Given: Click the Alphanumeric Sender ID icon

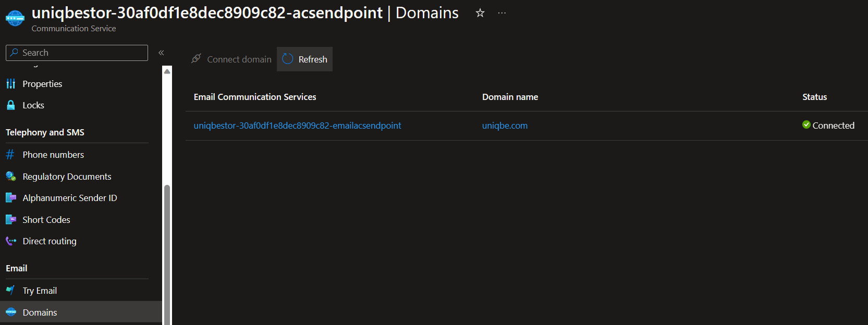Looking at the screenshot, I should click(x=11, y=198).
